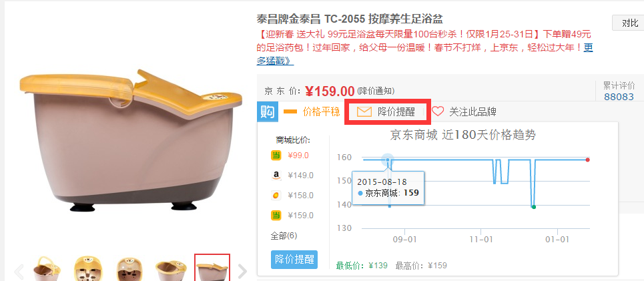Image resolution: width=644 pixels, height=281 pixels.
Task: Click the Amazon logo icon at ¥149.0
Action: click(276, 176)
